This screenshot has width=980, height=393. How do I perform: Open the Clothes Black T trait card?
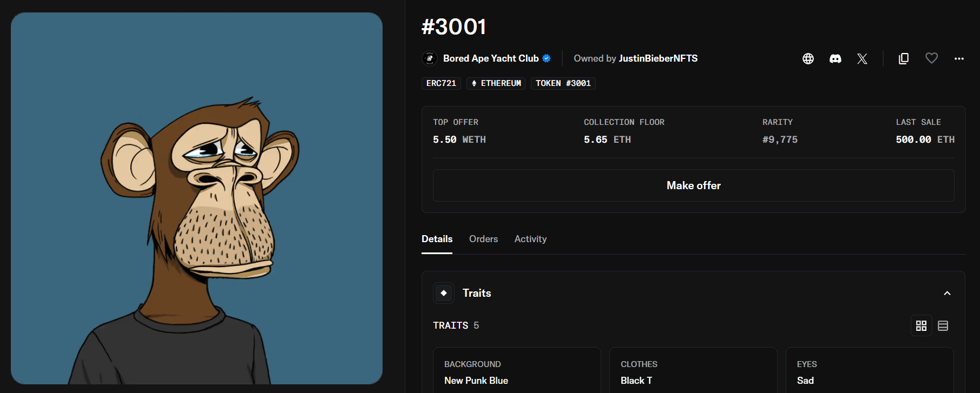click(693, 370)
